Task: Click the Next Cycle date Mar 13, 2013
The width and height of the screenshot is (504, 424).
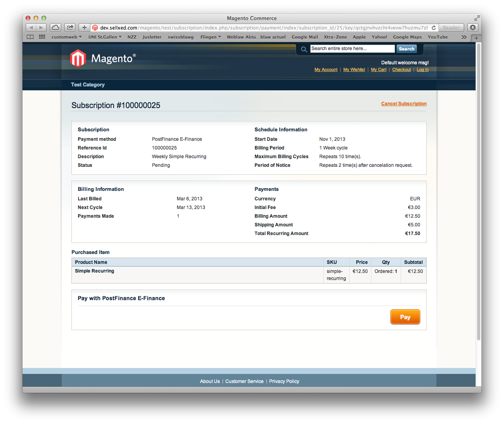Action: [191, 207]
